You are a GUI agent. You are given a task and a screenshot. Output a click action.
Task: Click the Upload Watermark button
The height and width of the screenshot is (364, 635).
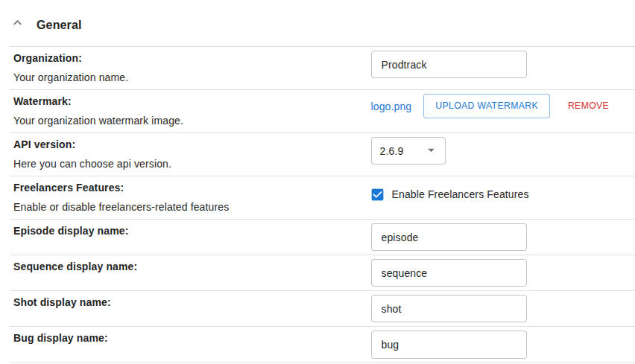click(x=487, y=106)
